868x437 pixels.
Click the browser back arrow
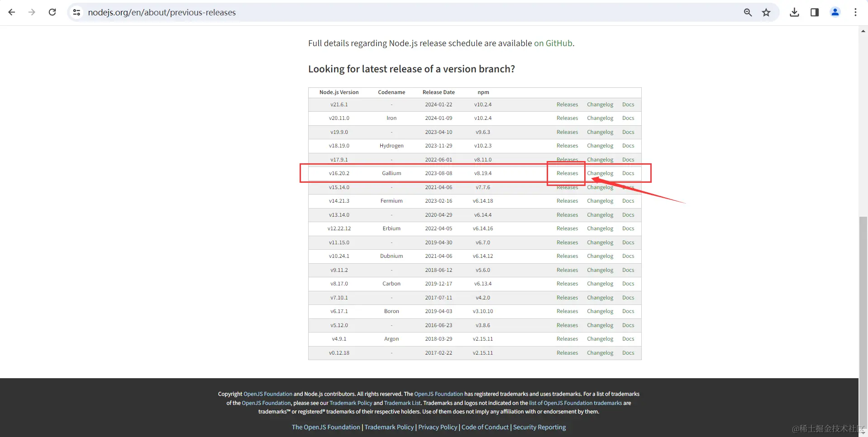(12, 12)
